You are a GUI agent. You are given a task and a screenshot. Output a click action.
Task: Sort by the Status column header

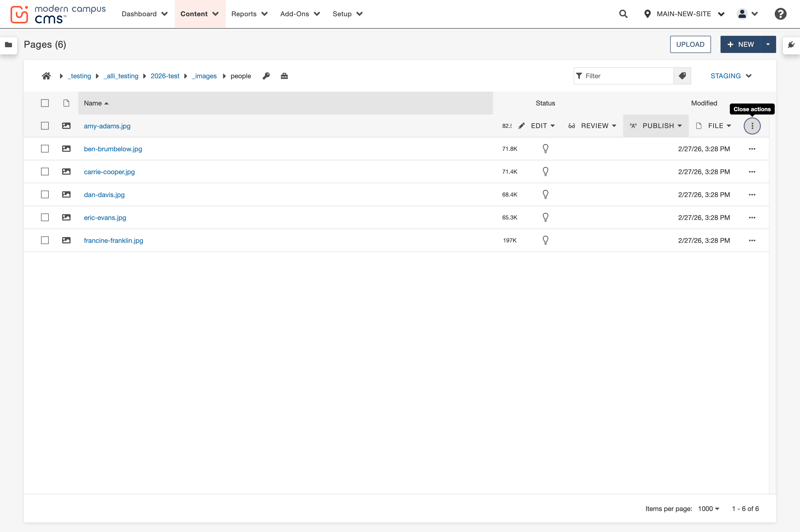[545, 103]
